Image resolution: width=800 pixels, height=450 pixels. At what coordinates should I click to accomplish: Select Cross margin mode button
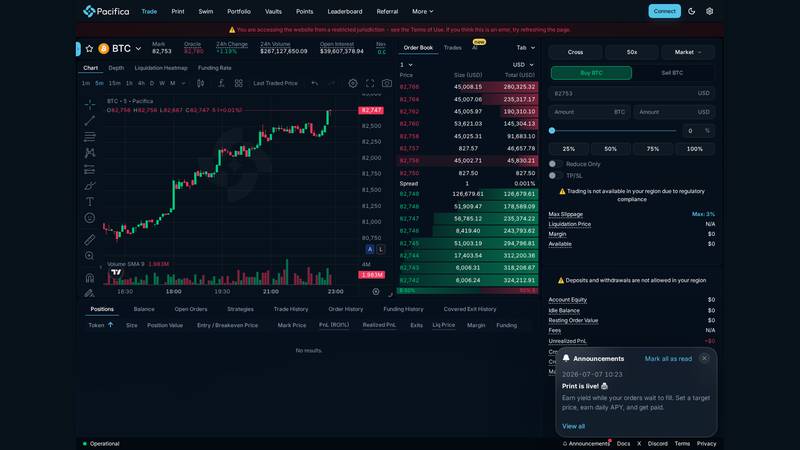click(575, 52)
